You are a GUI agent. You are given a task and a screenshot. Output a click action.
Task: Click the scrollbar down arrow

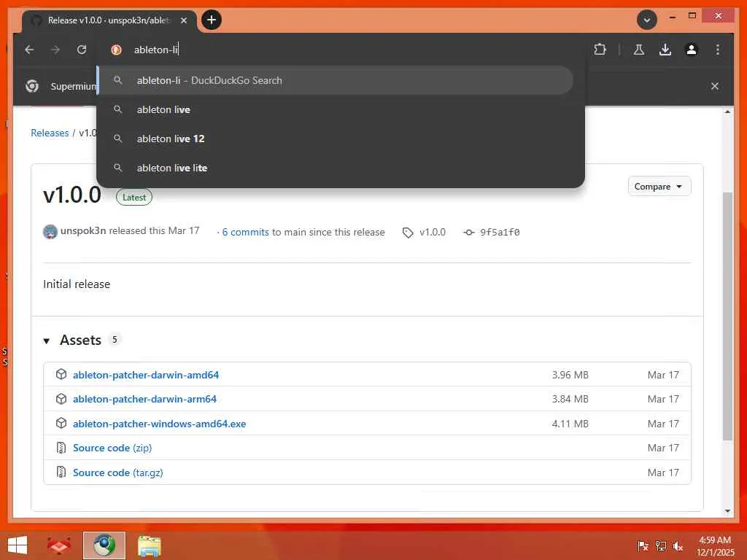tap(727, 511)
